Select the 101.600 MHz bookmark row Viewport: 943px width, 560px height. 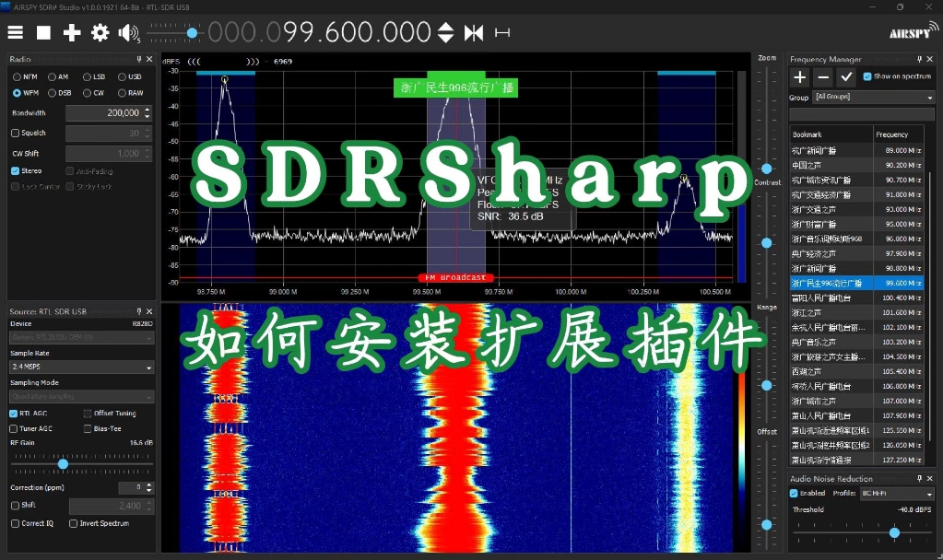[857, 312]
